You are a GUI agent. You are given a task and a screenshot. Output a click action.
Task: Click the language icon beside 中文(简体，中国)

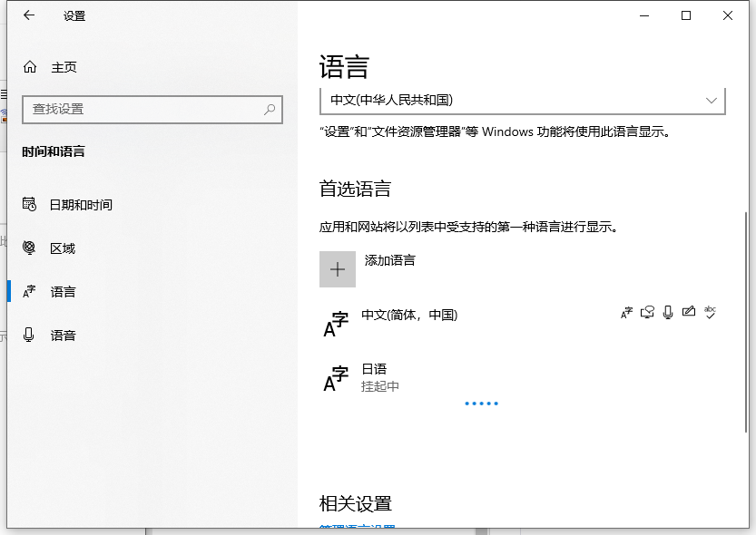click(336, 324)
